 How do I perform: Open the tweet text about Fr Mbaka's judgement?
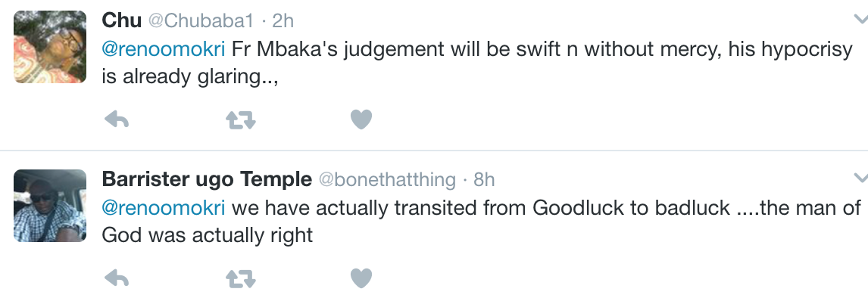click(477, 63)
